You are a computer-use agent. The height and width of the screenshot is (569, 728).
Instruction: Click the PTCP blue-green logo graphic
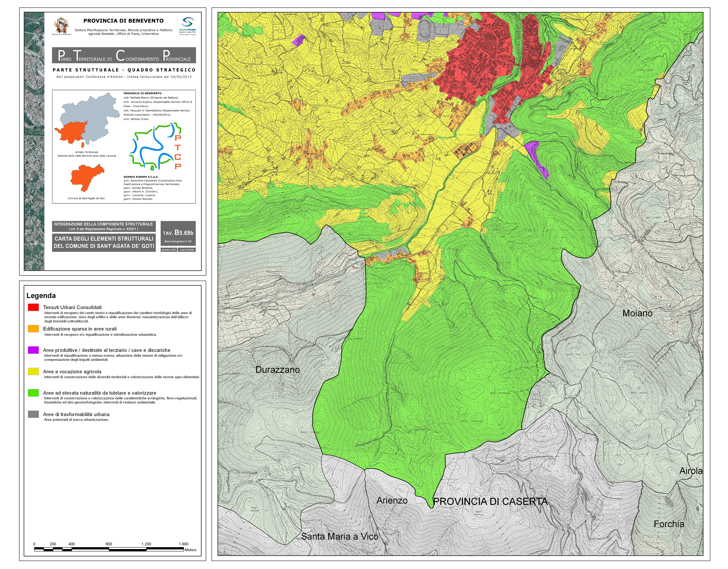coord(155,146)
